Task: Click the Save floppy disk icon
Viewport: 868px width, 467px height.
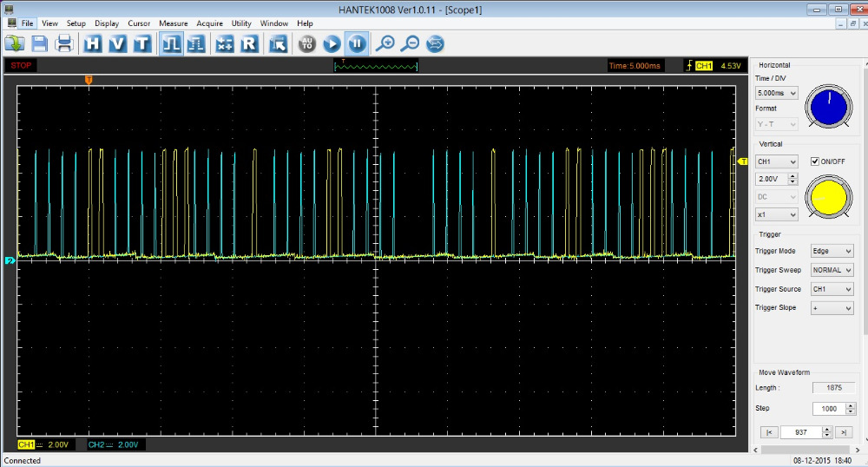Action: click(x=40, y=43)
